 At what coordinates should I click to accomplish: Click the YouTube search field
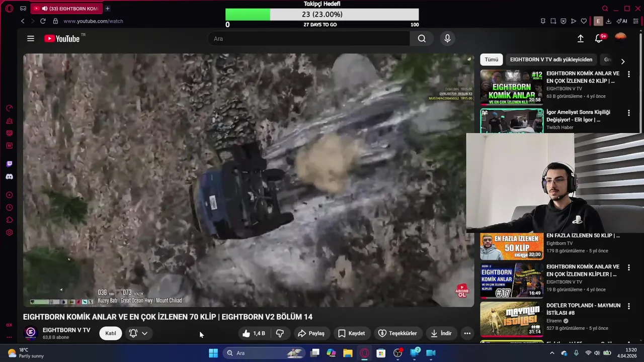pos(309,39)
